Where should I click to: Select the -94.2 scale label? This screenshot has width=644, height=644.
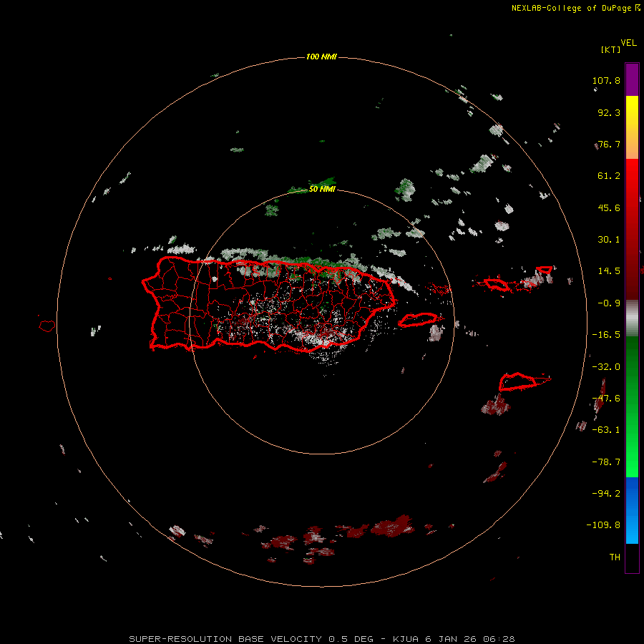pyautogui.click(x=606, y=494)
